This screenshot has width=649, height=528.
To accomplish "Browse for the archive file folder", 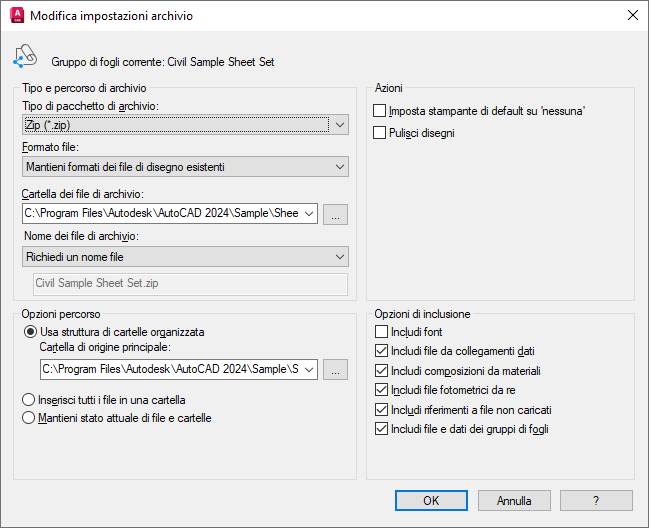I will click(337, 214).
